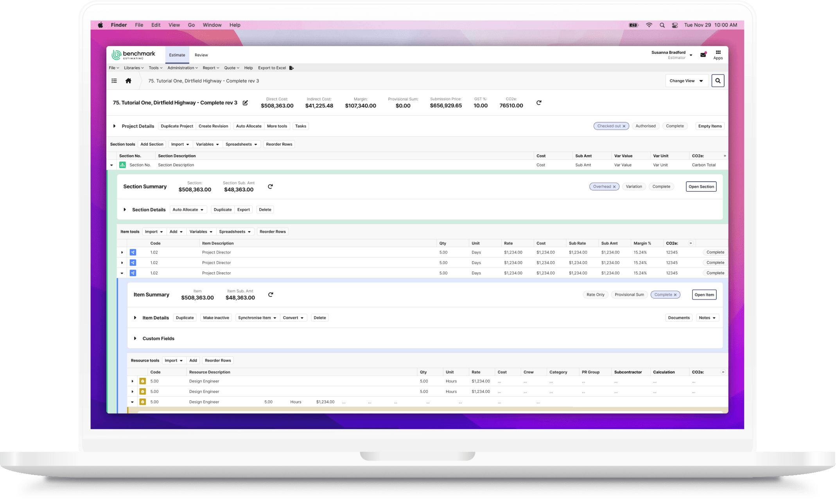The image size is (836, 504).
Task: Click the Open Section button
Action: coord(701,187)
